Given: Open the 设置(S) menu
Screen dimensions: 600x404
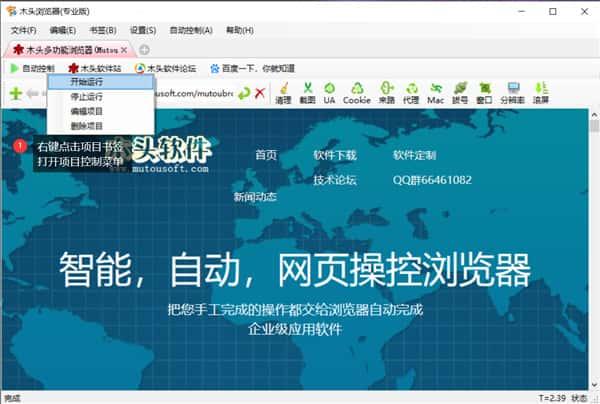Looking at the screenshot, I should click(x=143, y=31).
